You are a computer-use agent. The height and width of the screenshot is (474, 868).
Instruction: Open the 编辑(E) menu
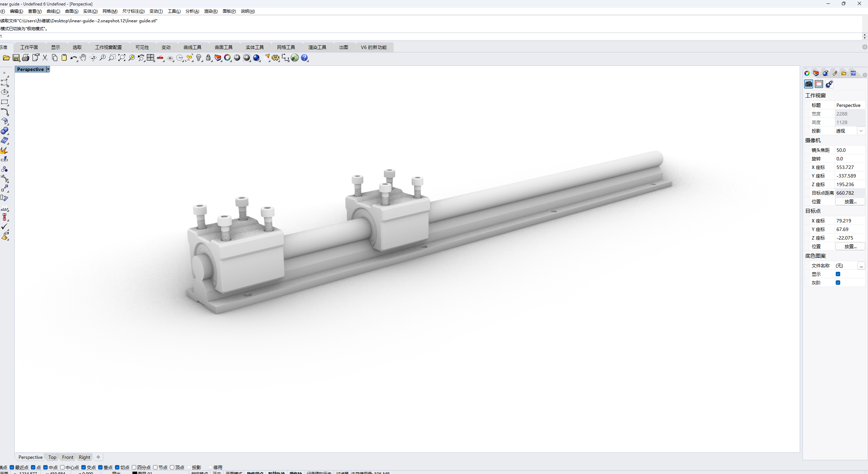[16, 11]
